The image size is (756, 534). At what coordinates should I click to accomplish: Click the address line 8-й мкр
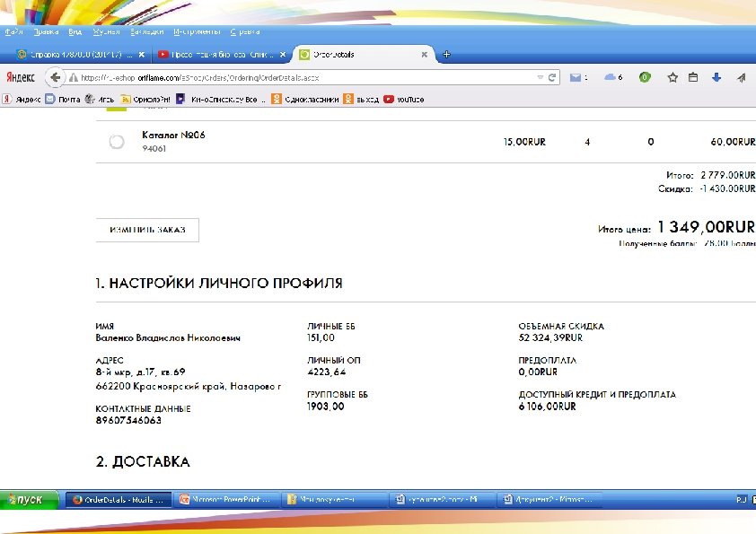pos(140,372)
